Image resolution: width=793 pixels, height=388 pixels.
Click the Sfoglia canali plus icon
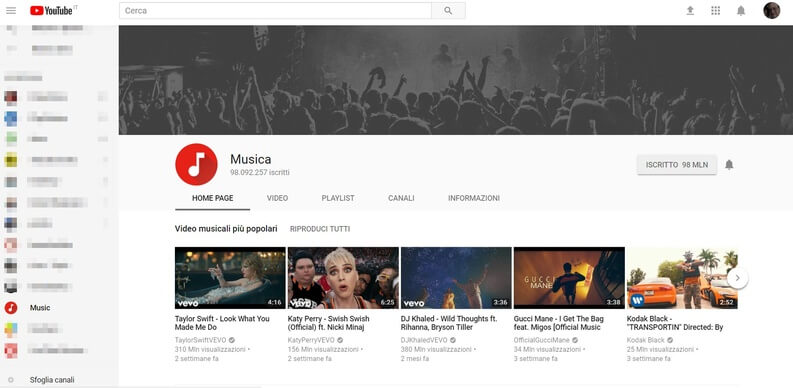[11, 380]
